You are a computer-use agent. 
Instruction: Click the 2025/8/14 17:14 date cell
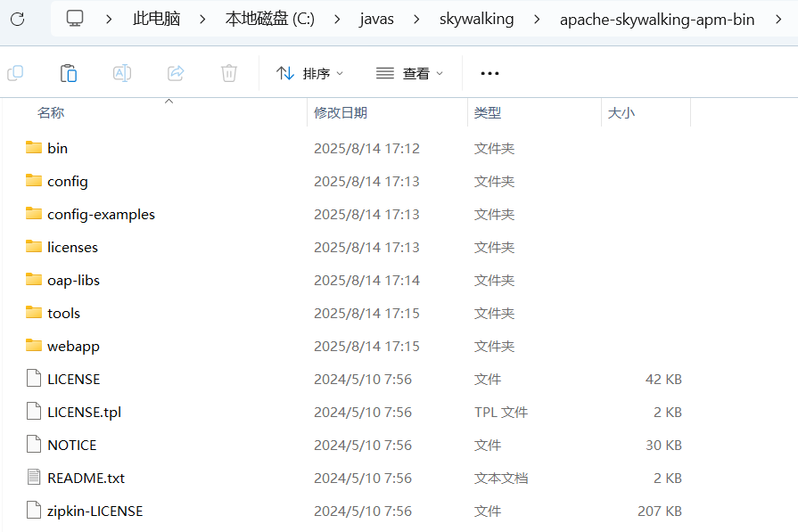tap(366, 280)
